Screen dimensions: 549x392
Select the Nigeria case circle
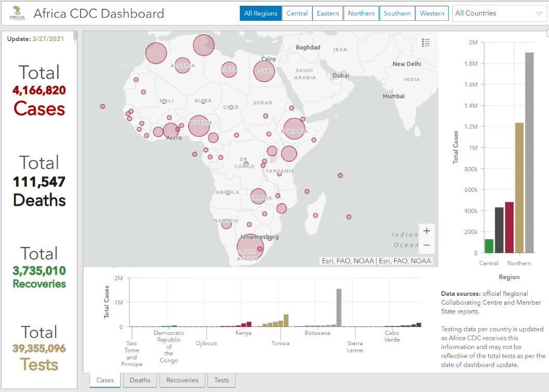point(199,125)
